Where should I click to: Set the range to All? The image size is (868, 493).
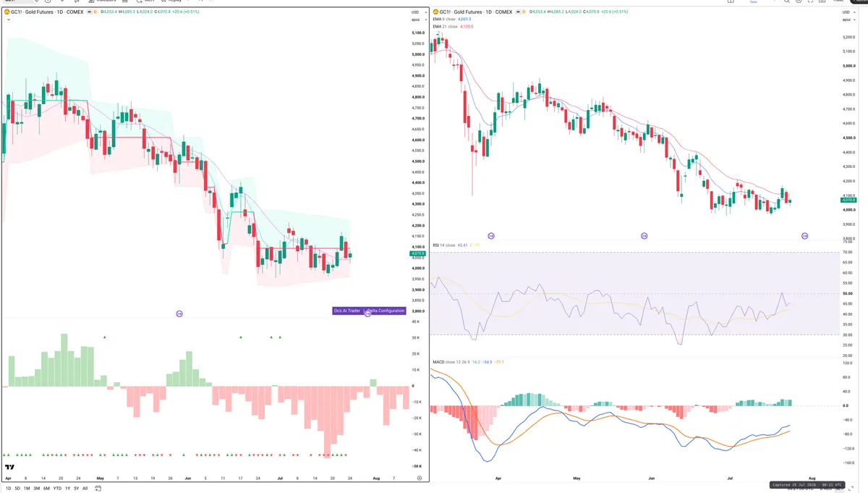click(x=85, y=489)
